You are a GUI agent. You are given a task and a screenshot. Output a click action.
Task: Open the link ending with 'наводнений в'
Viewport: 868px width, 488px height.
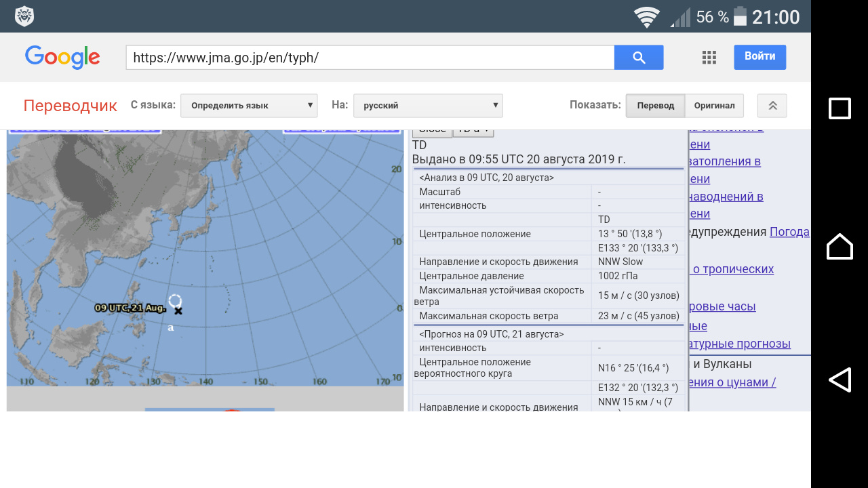pyautogui.click(x=726, y=197)
